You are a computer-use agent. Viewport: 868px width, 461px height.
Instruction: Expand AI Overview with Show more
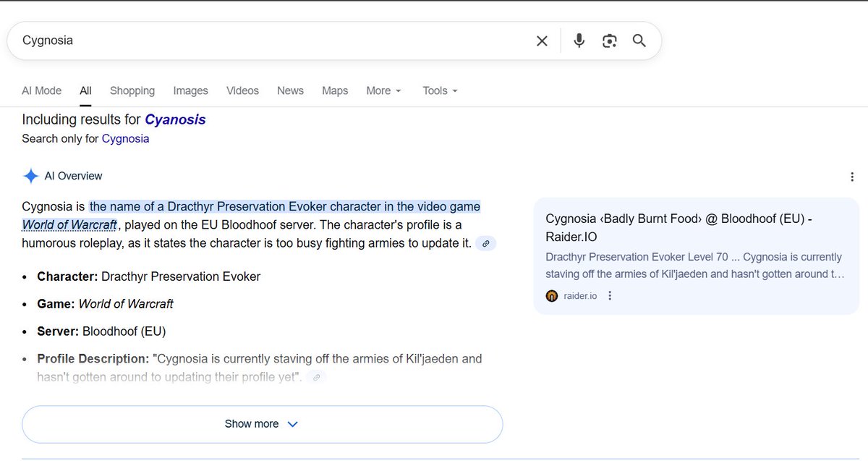coord(262,424)
